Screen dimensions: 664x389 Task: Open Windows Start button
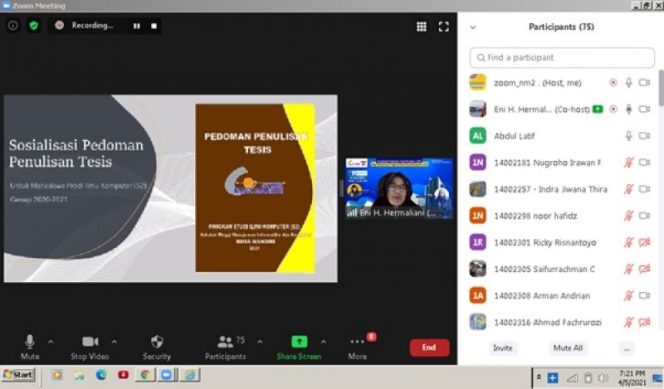[x=18, y=375]
